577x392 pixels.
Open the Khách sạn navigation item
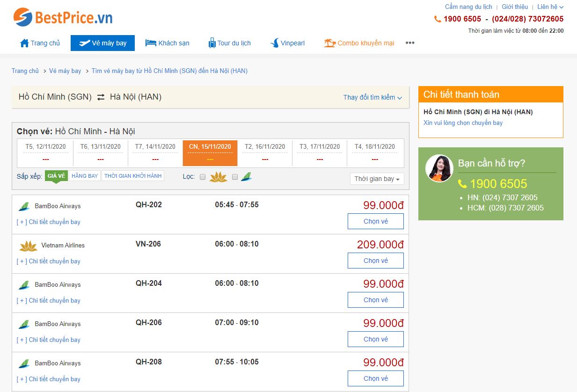coord(167,43)
